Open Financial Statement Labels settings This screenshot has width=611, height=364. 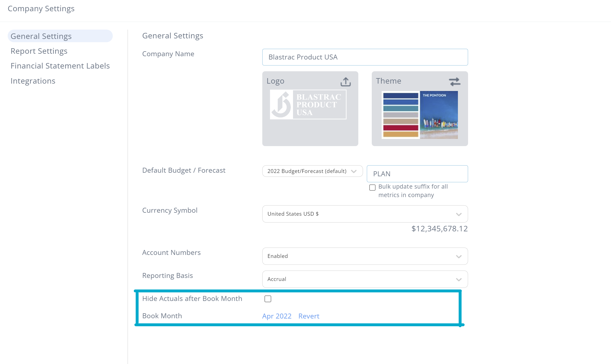click(60, 66)
